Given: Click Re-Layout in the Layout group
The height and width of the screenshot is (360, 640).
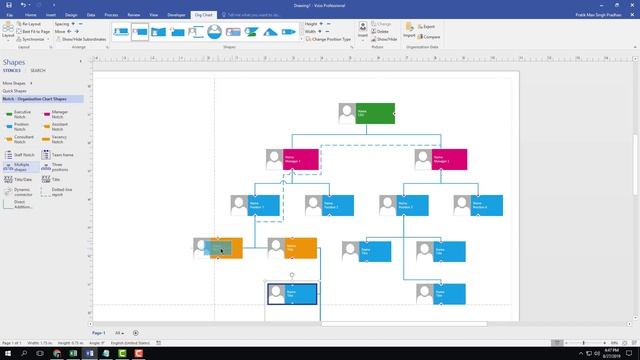Looking at the screenshot, I should coord(29,24).
